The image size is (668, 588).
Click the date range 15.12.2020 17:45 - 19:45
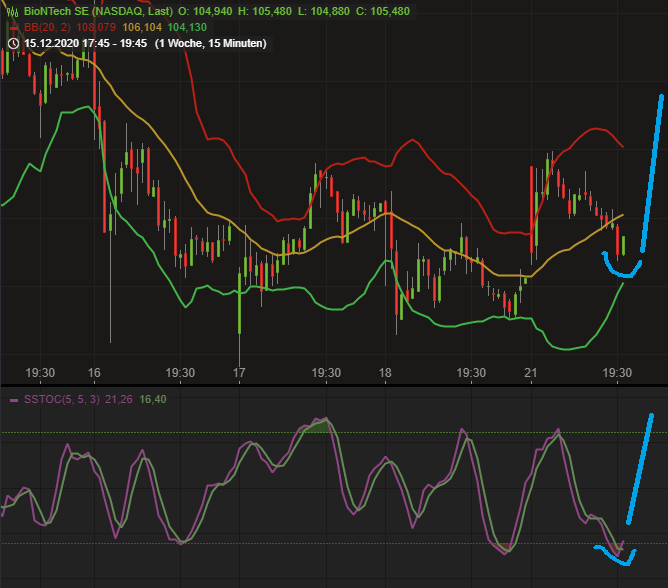pyautogui.click(x=85, y=43)
